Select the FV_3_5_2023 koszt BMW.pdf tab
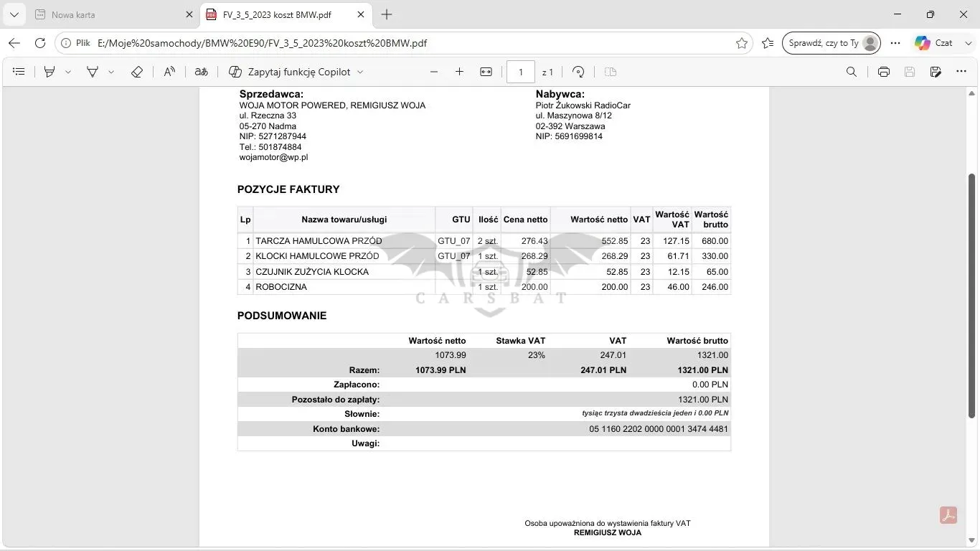 [276, 14]
